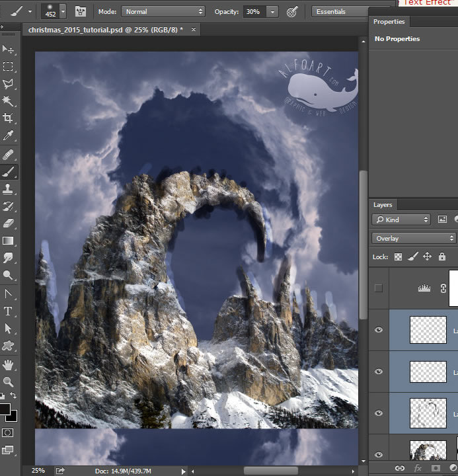Open the Overlay blend mode dropdown

click(x=414, y=238)
